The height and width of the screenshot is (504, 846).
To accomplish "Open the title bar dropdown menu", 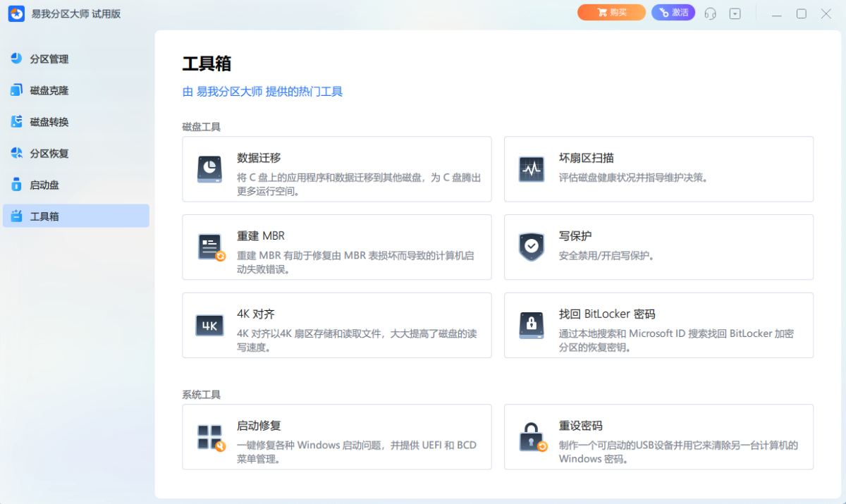I will (735, 13).
